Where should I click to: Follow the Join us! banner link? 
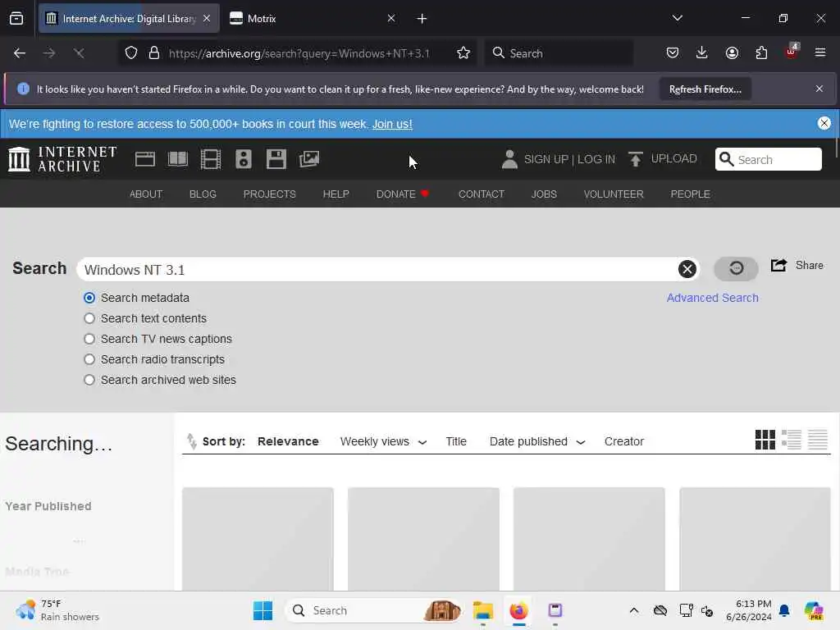(x=392, y=125)
